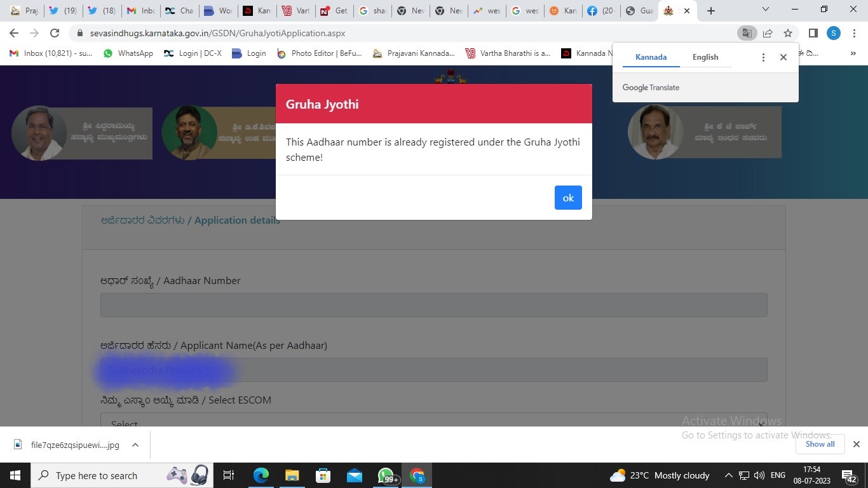Close the active Seva Sindhu tab
Image resolution: width=868 pixels, height=488 pixels.
coord(686,11)
